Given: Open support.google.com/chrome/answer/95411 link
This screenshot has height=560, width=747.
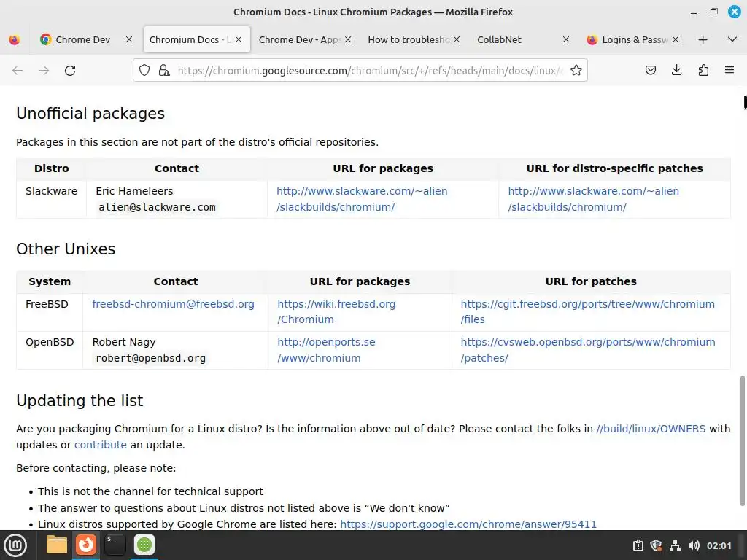Looking at the screenshot, I should click(468, 524).
